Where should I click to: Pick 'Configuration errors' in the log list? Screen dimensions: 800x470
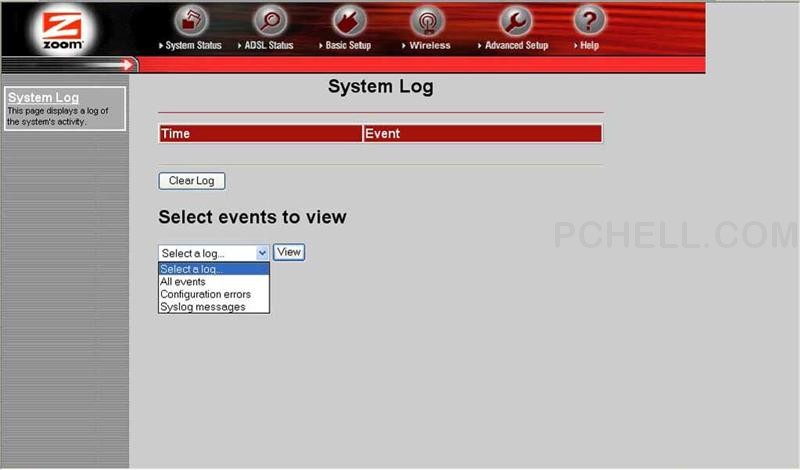(205, 295)
